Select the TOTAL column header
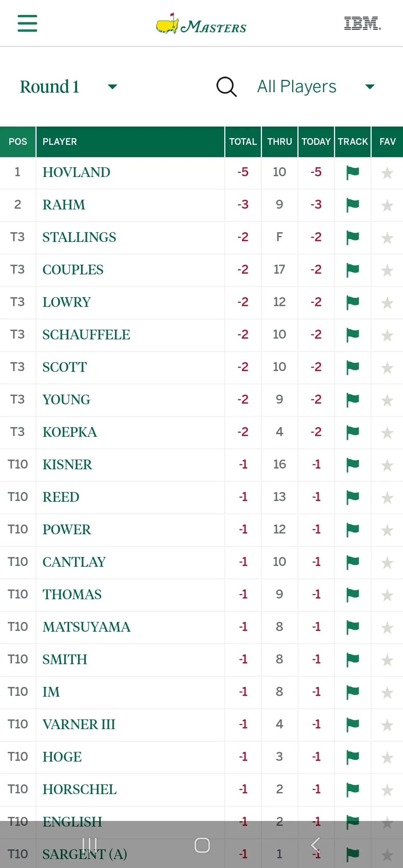 pyautogui.click(x=243, y=142)
